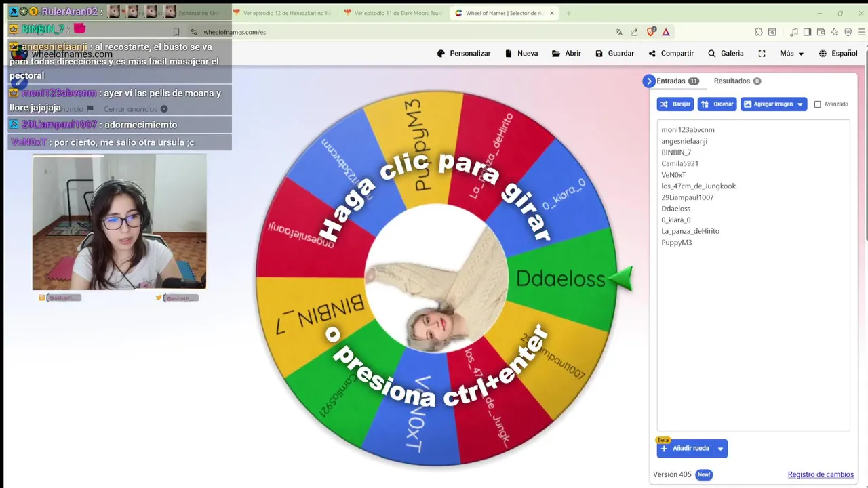Change language from Español
This screenshot has height=488, width=868.
[x=837, y=54]
